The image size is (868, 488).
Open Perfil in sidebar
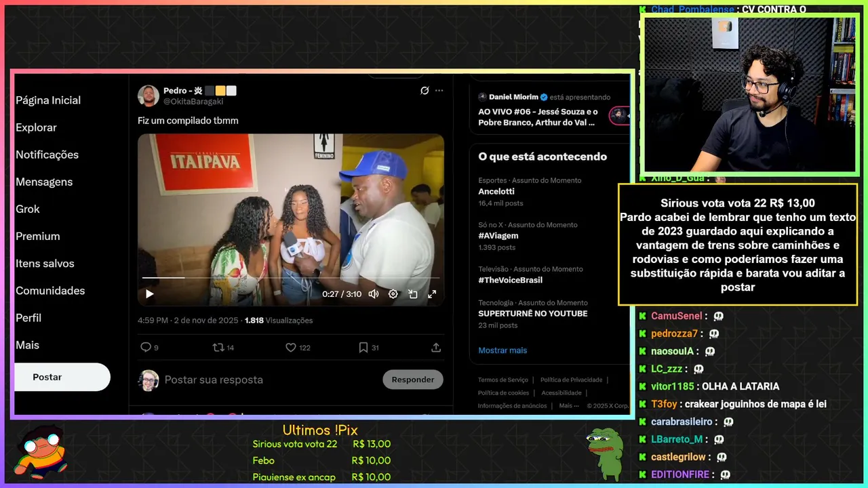[28, 317]
